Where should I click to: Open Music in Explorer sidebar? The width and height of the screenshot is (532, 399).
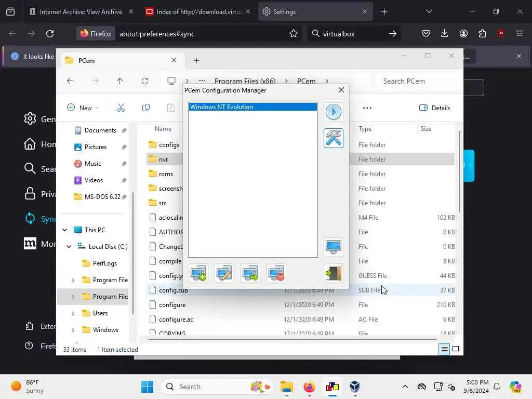[92, 164]
